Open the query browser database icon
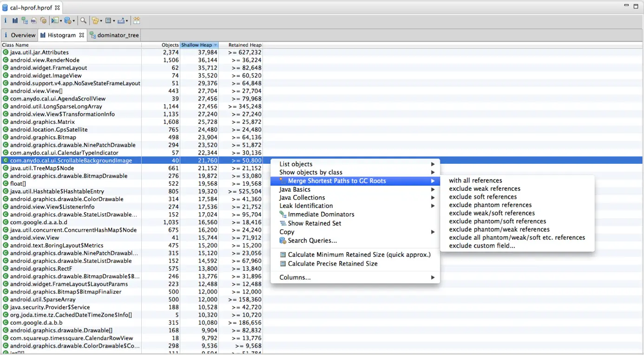The image size is (644, 355). click(68, 20)
